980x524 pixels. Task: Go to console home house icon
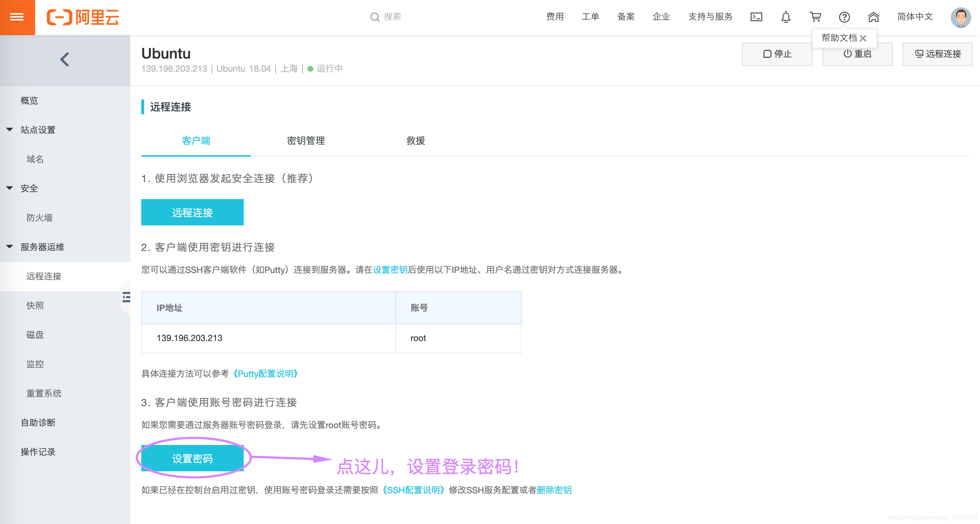click(874, 17)
